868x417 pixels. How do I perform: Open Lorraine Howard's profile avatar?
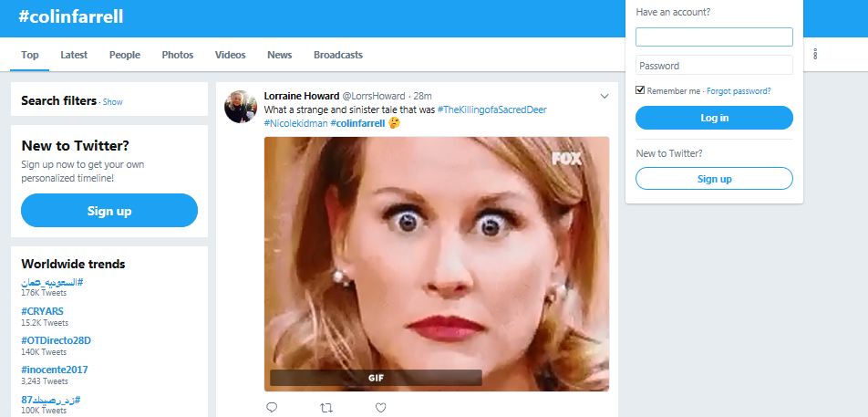(x=241, y=107)
